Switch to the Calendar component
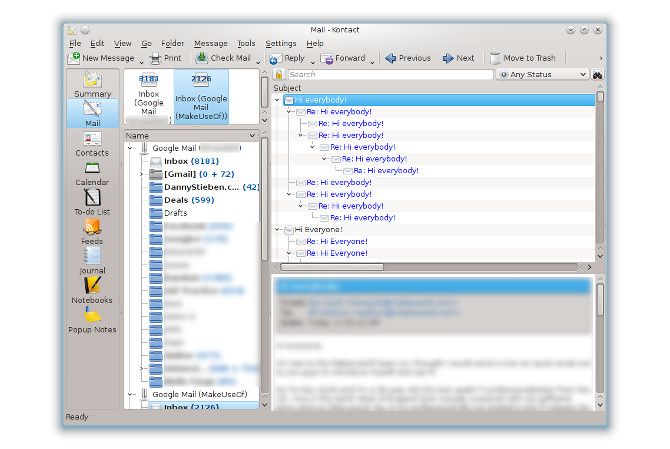Image resolution: width=670 pixels, height=449 pixels. tap(92, 174)
